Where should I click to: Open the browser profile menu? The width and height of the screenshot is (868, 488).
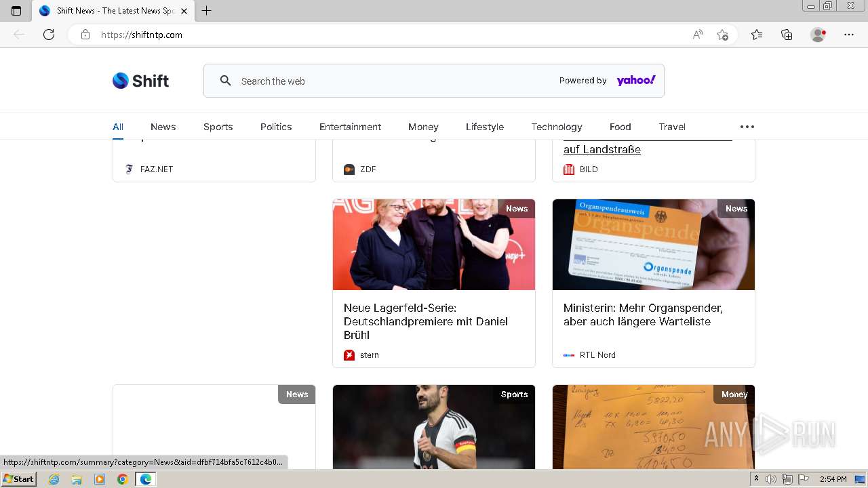[x=818, y=35]
